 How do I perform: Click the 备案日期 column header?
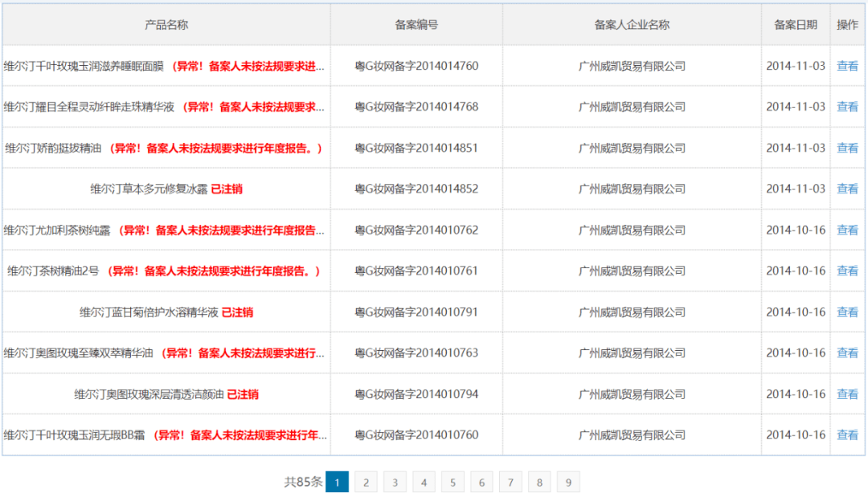pos(796,24)
